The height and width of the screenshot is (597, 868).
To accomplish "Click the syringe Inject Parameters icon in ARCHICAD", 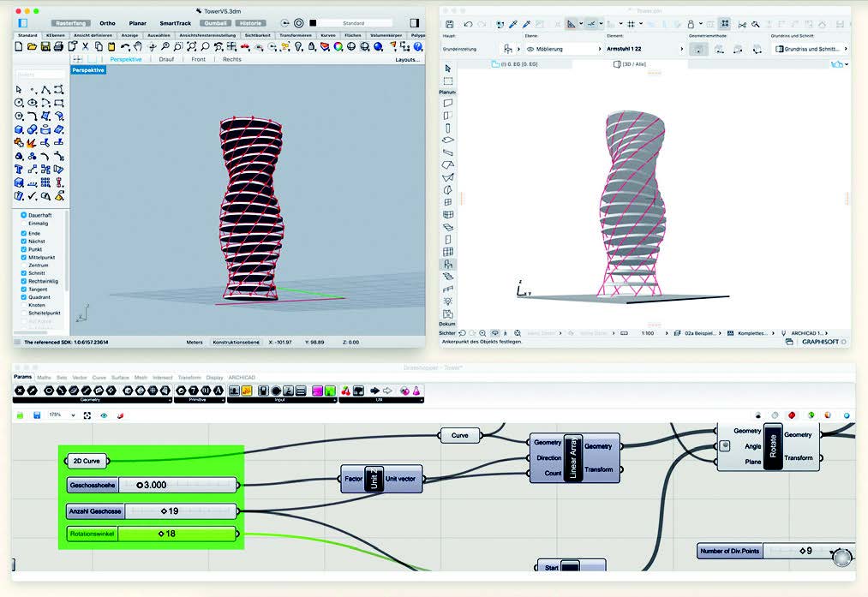I will 525,23.
